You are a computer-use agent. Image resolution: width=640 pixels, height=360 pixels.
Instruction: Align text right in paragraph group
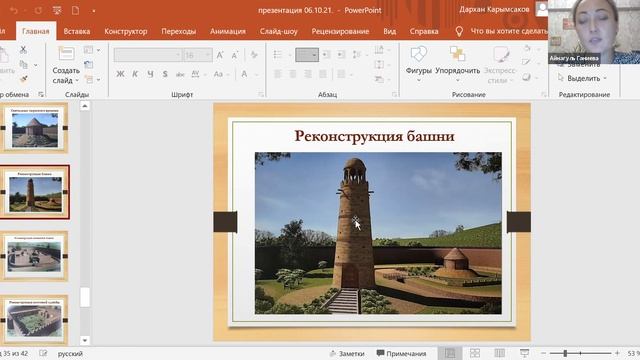tap(308, 74)
